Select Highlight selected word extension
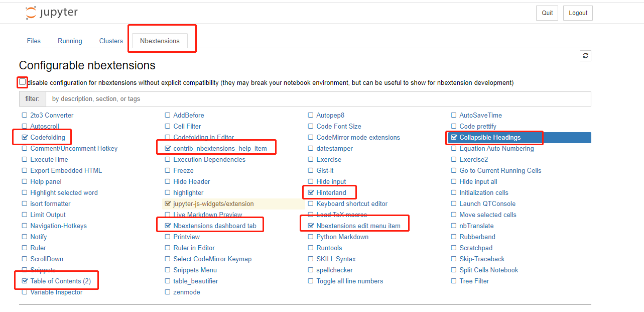 [x=64, y=192]
